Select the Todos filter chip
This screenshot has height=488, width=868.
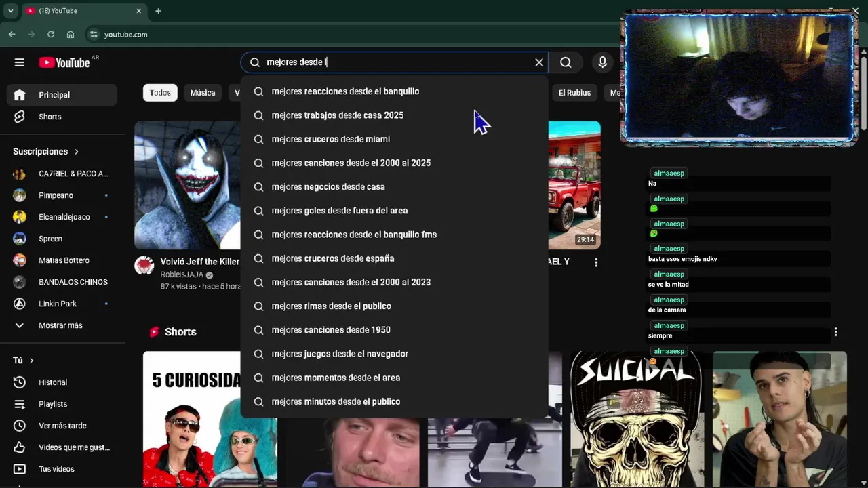pyautogui.click(x=160, y=93)
